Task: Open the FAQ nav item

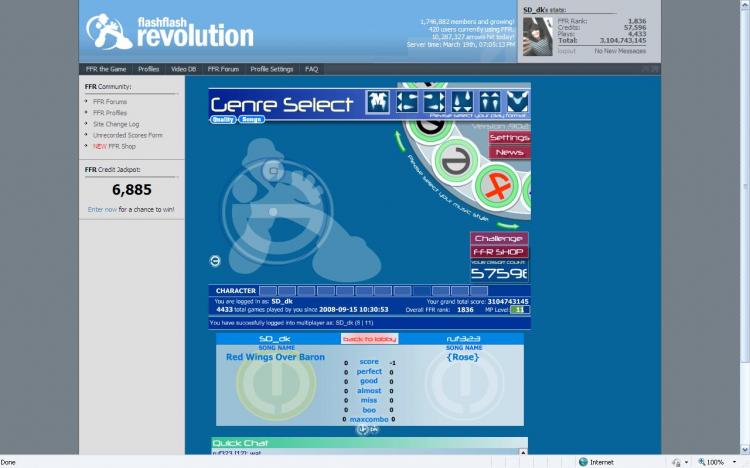Action: 311,69
